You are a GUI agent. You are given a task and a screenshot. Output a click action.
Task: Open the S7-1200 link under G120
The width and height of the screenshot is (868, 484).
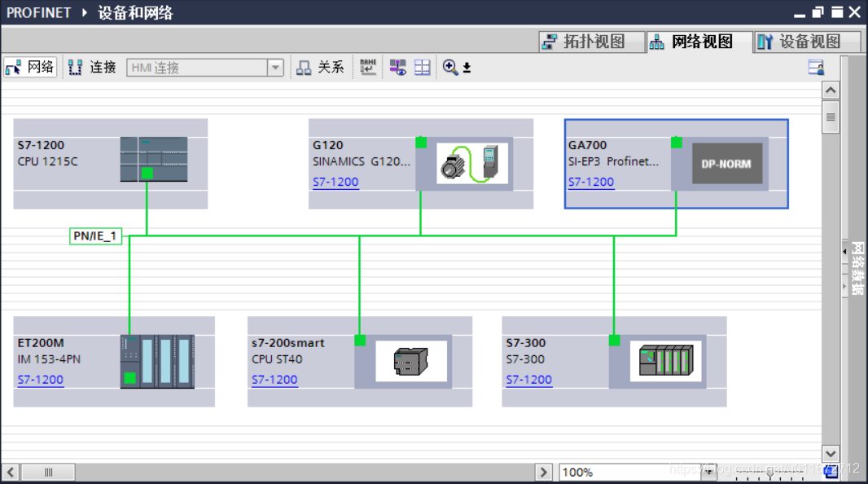point(335,182)
